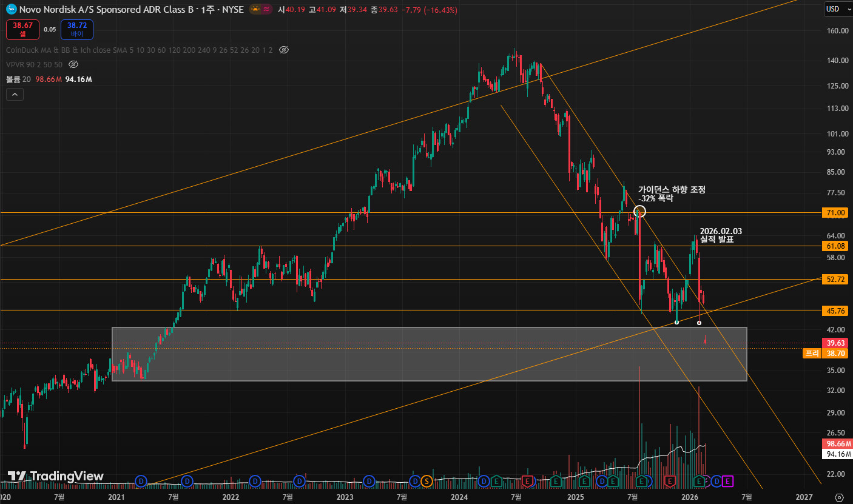
Task: Click the orange 38.70 pre-market price label
Action: pyautogui.click(x=835, y=353)
